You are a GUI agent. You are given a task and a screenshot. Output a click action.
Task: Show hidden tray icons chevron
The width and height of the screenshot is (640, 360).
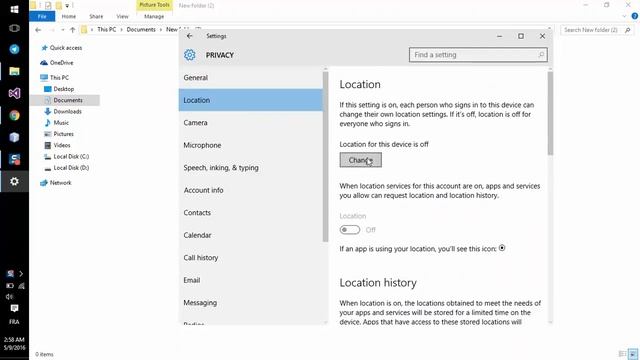click(21, 273)
